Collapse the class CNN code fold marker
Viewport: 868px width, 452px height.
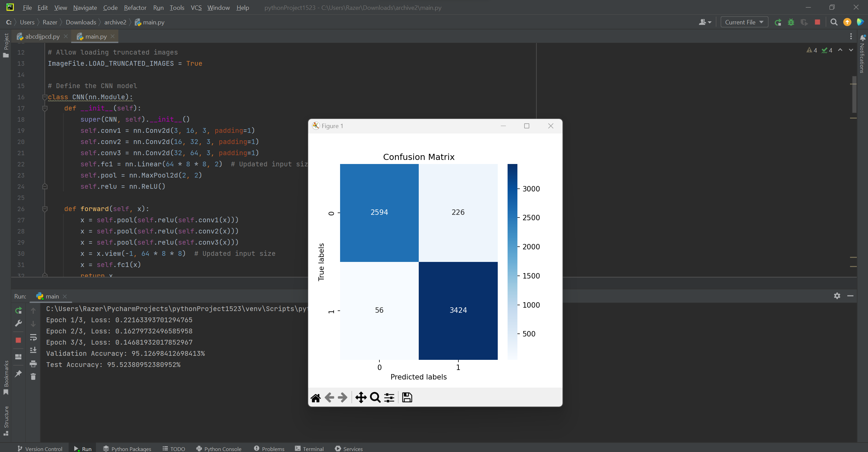tap(44, 97)
